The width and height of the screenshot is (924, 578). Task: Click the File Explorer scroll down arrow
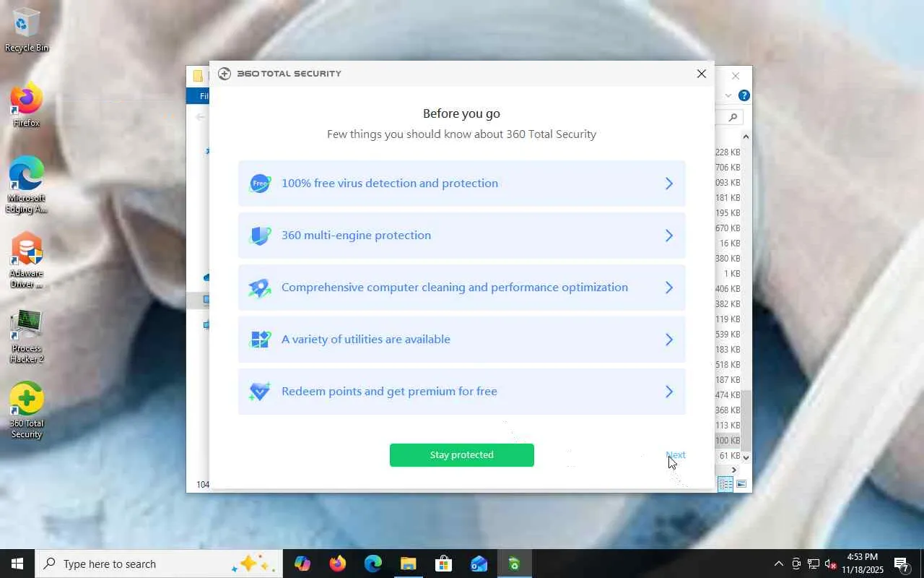746,457
